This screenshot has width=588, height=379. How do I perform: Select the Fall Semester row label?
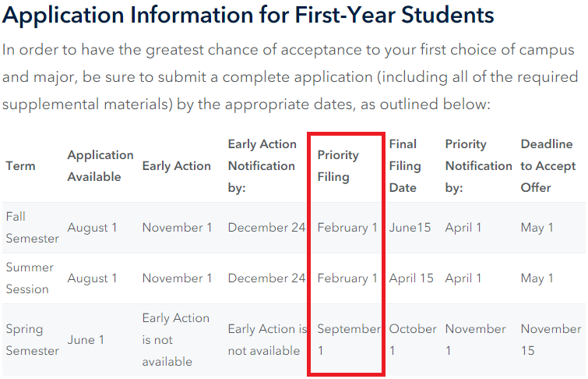[x=32, y=228]
